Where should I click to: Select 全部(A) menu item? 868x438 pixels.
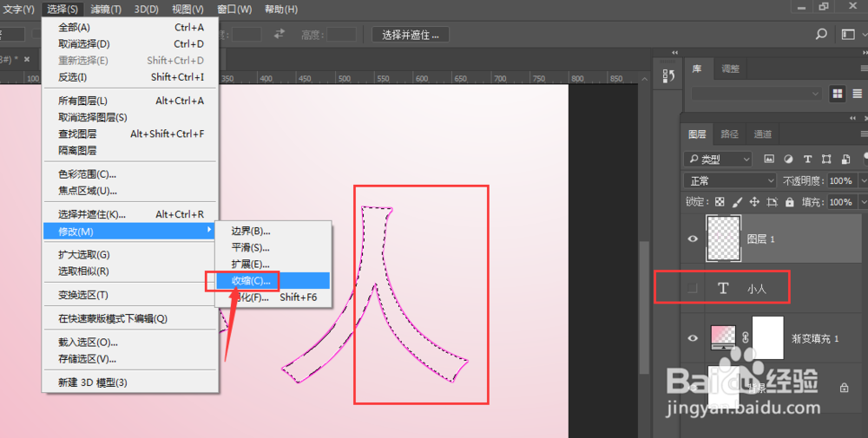(x=131, y=27)
